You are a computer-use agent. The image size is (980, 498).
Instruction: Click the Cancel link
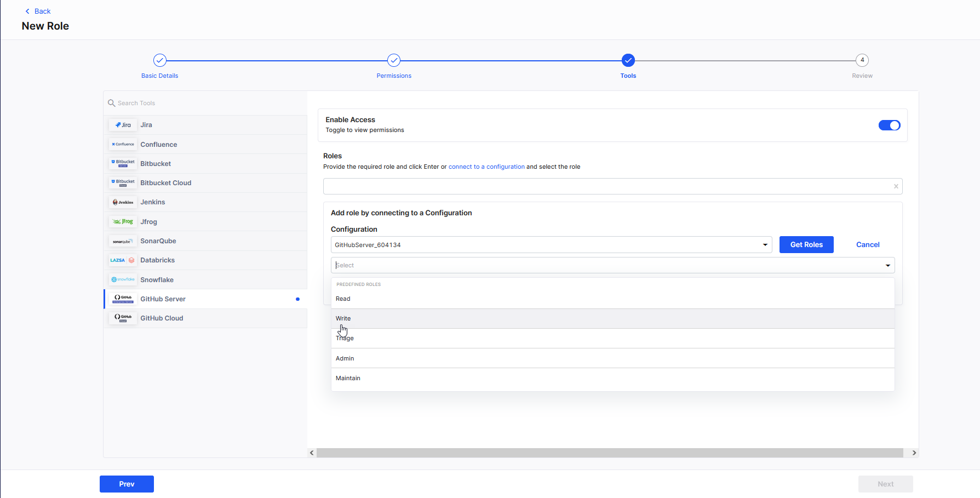pos(868,245)
